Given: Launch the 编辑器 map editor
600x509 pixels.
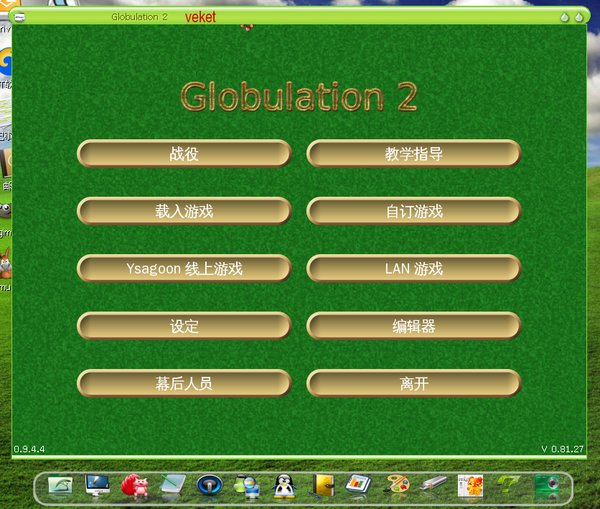Looking at the screenshot, I should pos(414,326).
